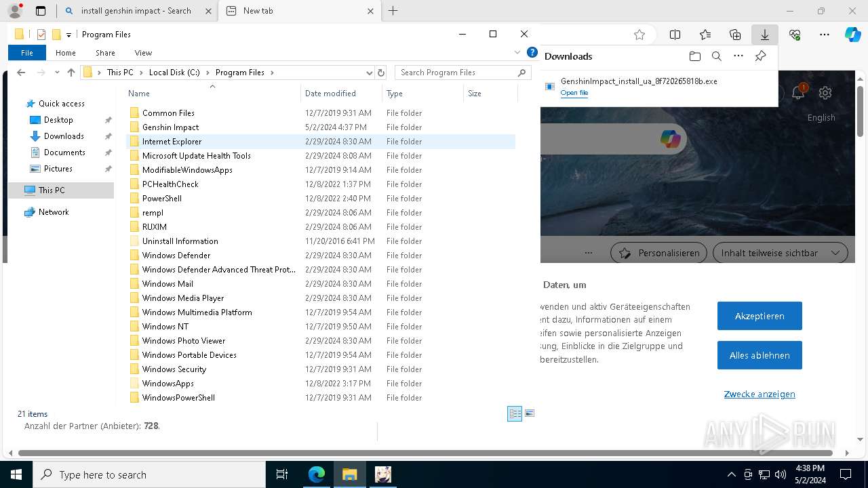Open File Explorer help question mark

[532, 52]
